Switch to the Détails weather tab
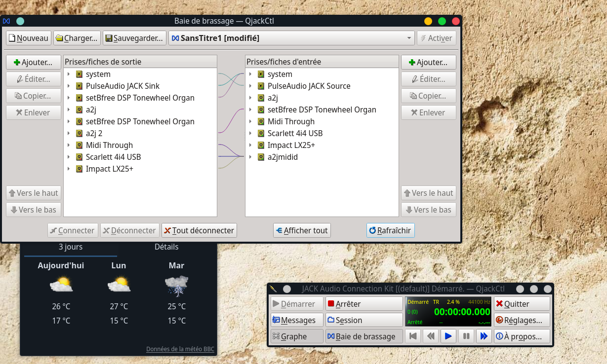The width and height of the screenshot is (607, 364). (x=166, y=247)
